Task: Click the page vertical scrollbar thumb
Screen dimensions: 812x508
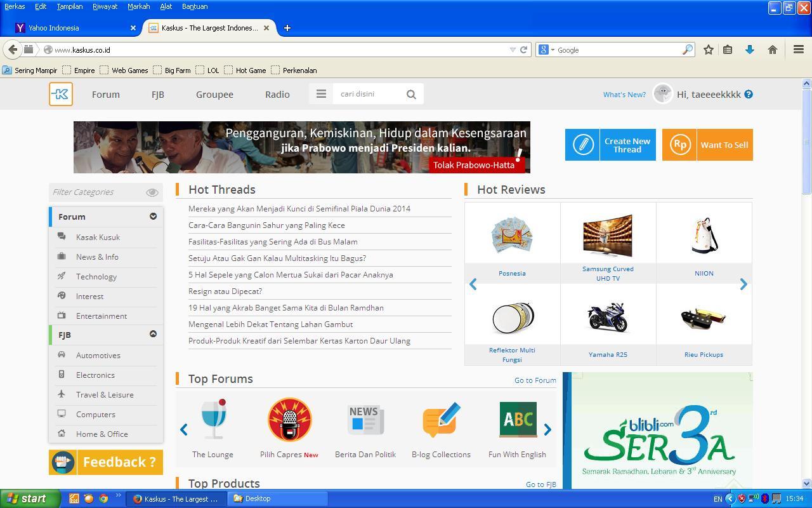Action: click(806, 141)
